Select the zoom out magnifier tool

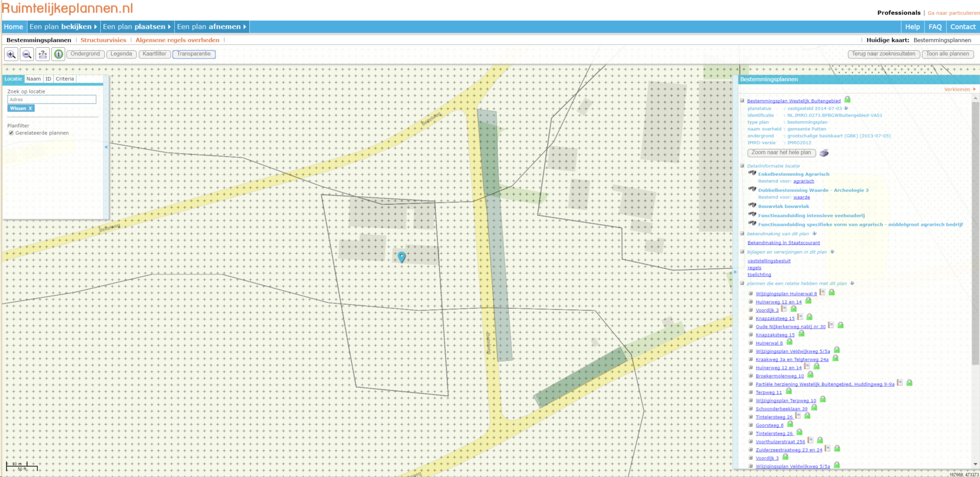[x=27, y=54]
